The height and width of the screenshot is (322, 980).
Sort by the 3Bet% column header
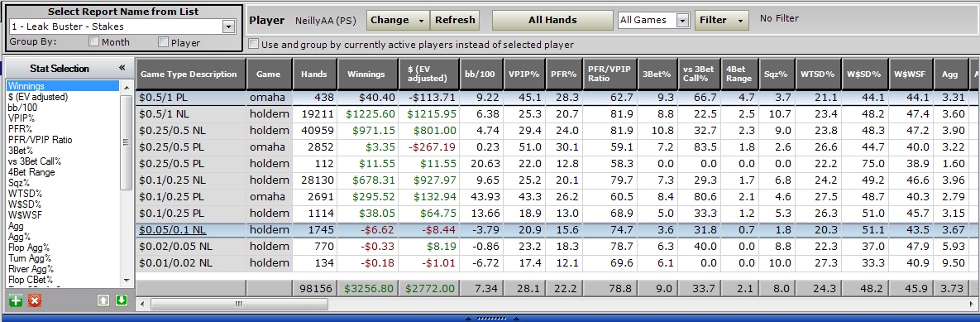pos(657,74)
